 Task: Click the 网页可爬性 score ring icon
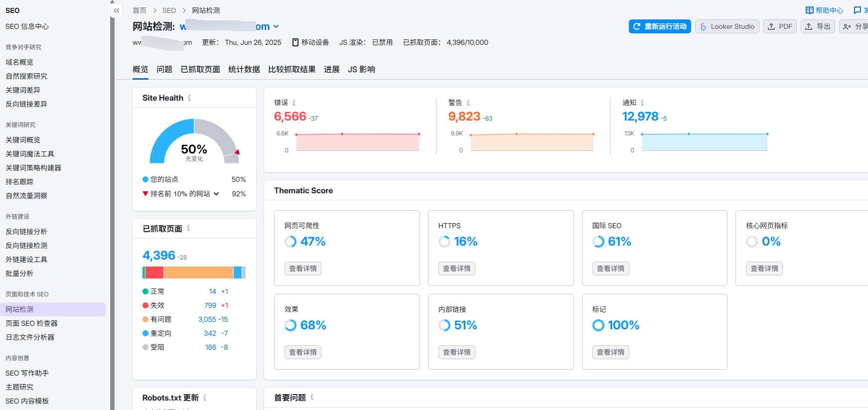tap(290, 242)
